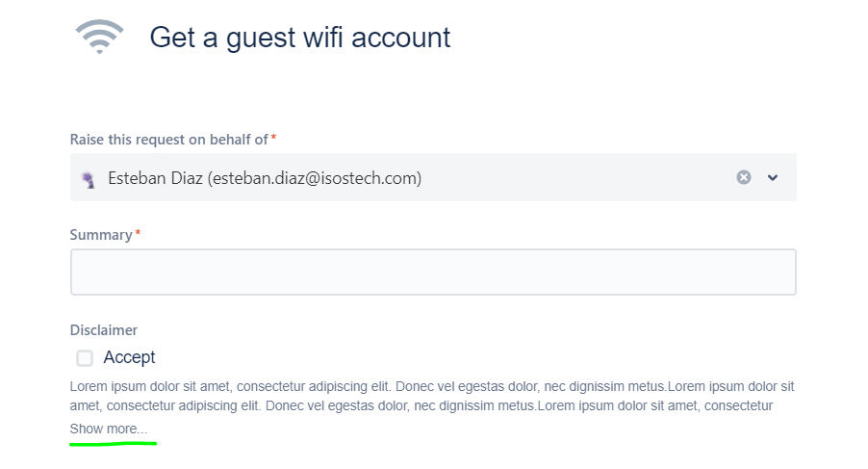Click the wifi signal icon
This screenshot has height=469, width=868.
click(x=100, y=37)
